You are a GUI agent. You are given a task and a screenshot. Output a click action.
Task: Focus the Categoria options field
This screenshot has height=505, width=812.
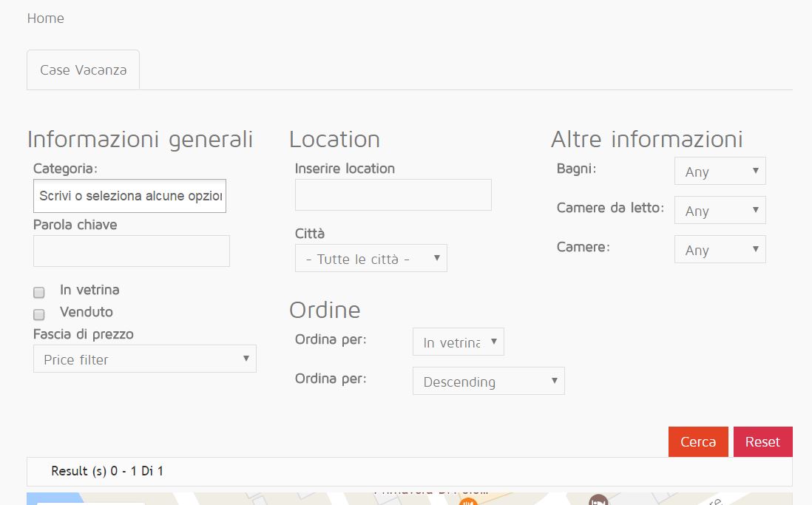click(x=129, y=196)
